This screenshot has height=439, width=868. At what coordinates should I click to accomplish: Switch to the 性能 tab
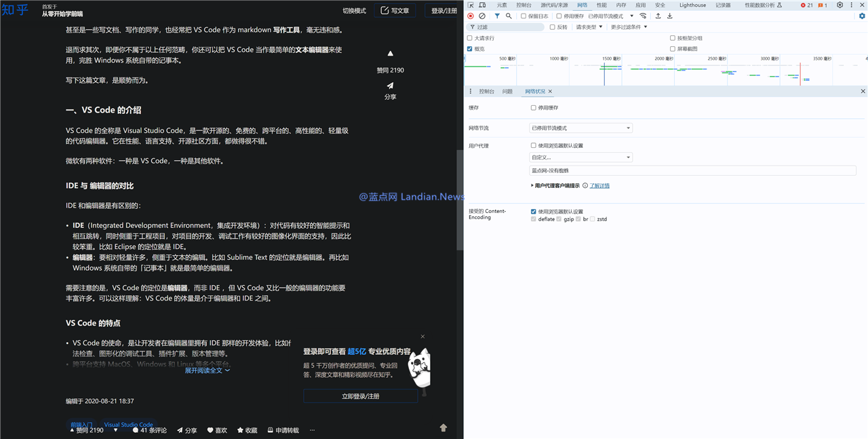point(601,5)
